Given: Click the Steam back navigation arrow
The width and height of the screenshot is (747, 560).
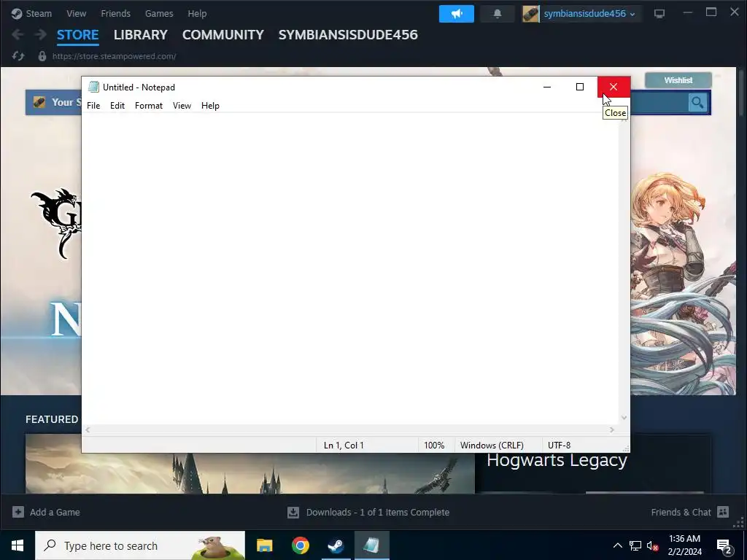Looking at the screenshot, I should (x=18, y=34).
